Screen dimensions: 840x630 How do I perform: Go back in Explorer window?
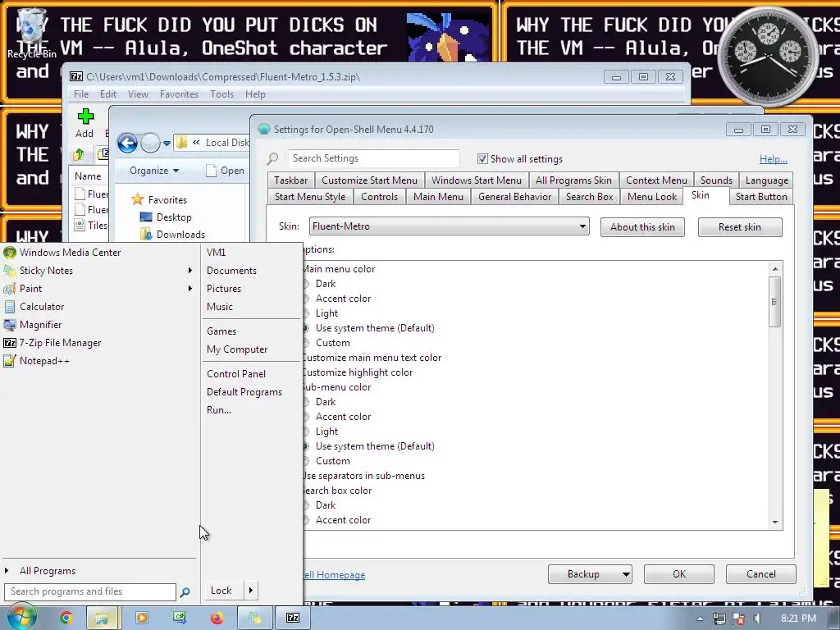coord(127,143)
